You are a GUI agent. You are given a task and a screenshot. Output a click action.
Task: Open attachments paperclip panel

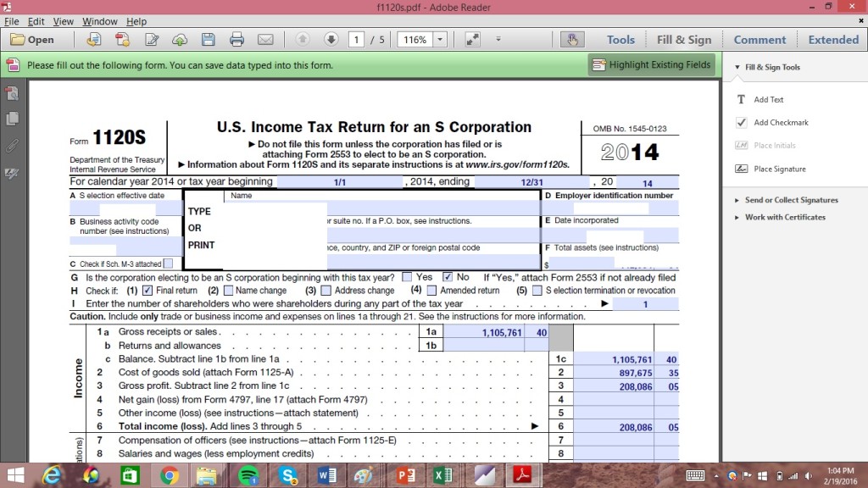tap(12, 146)
